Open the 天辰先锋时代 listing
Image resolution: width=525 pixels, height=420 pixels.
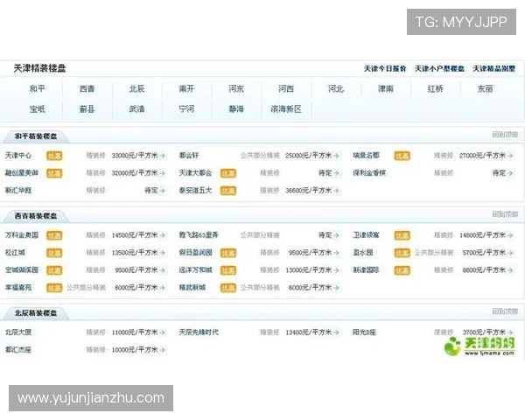point(199,332)
